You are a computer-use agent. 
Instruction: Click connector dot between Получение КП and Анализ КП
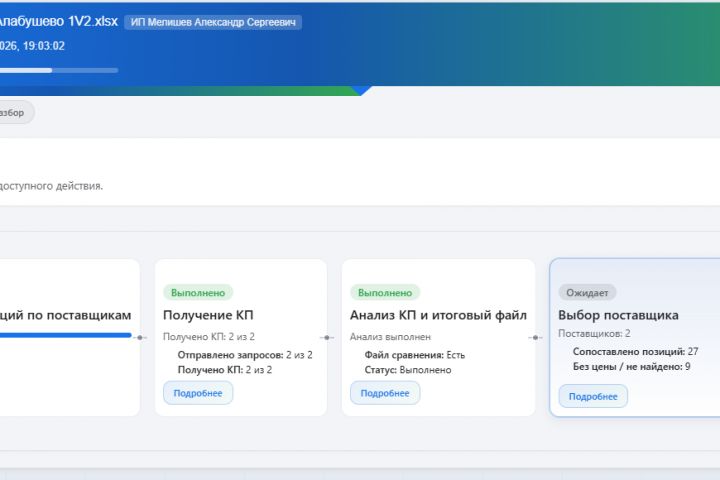pyautogui.click(x=327, y=337)
